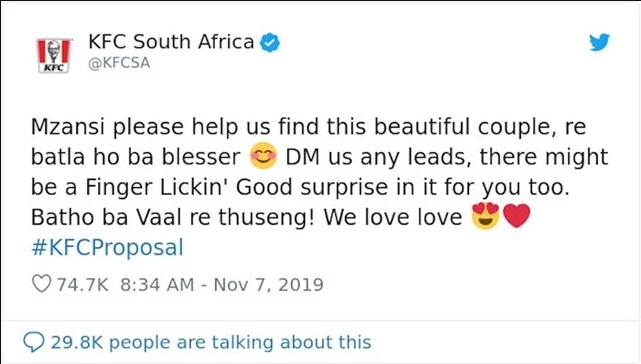Click the 74.7K likes count
This screenshot has height=364, width=641.
pyautogui.click(x=82, y=285)
